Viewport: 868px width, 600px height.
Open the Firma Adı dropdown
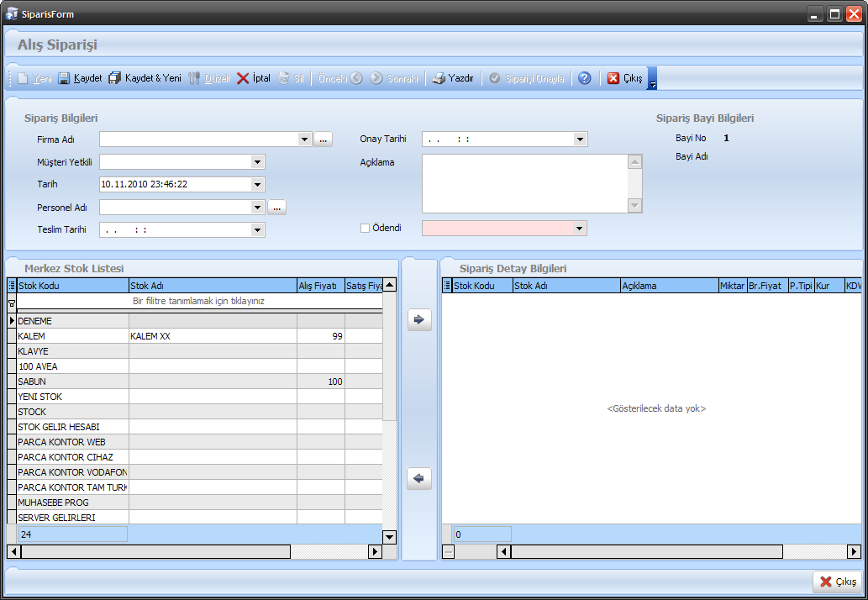pos(304,139)
